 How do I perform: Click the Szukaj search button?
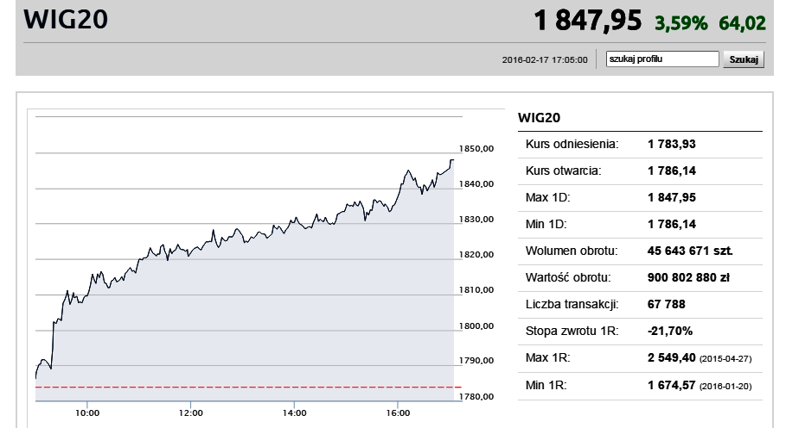(743, 59)
